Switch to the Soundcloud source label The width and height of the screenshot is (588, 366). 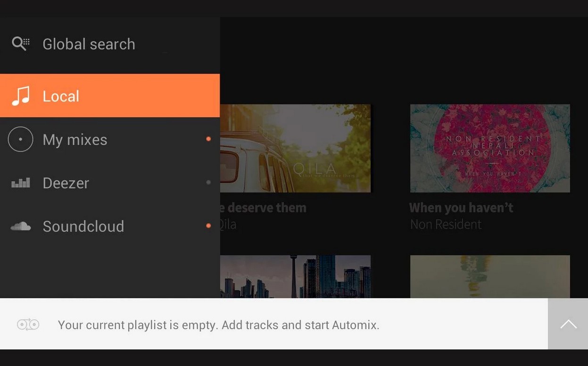(83, 226)
